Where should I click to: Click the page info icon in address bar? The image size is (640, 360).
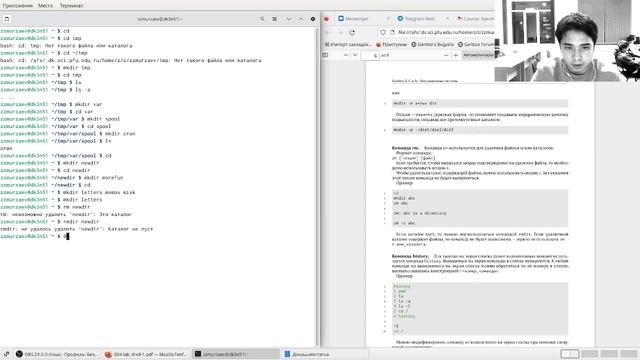(x=392, y=32)
